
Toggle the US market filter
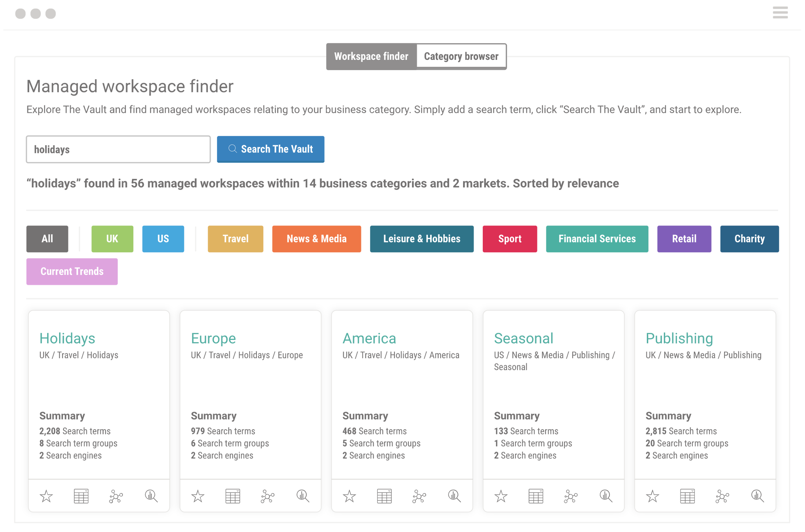coord(163,239)
